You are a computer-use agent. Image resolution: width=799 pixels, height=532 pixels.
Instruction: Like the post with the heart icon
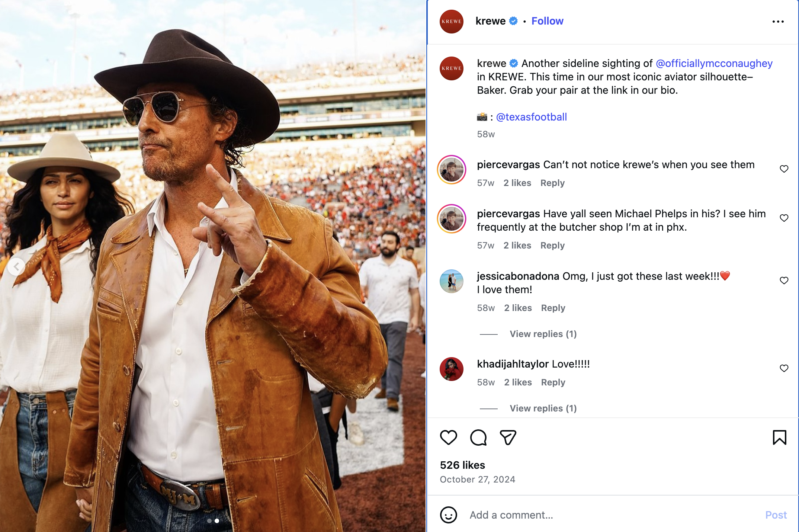click(x=448, y=438)
